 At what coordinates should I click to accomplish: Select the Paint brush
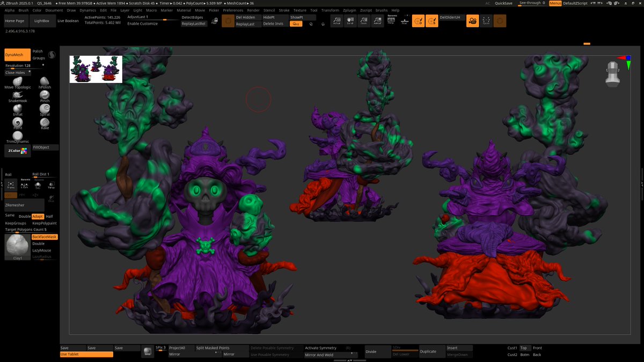(18, 124)
